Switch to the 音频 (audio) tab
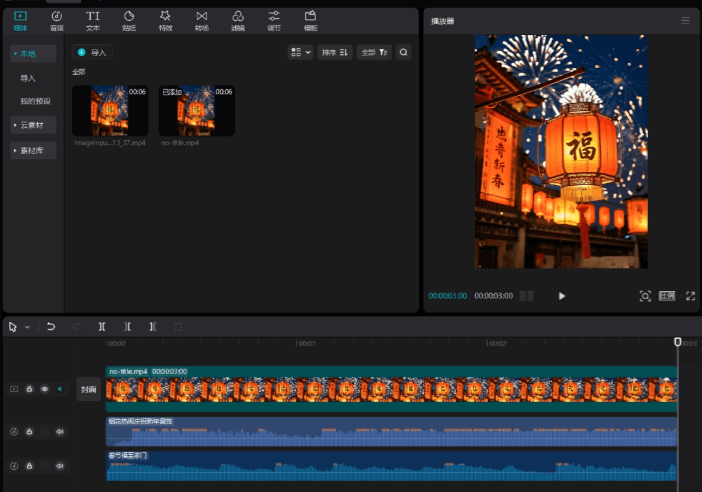This screenshot has width=702, height=492. pos(56,20)
